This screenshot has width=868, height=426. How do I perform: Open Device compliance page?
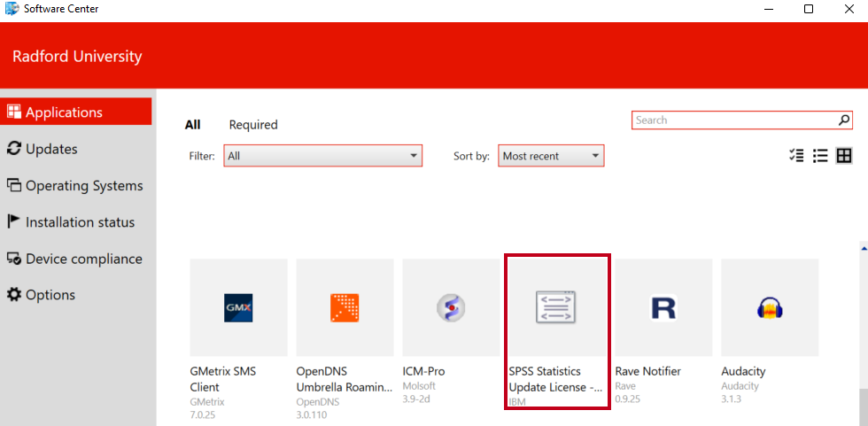74,259
